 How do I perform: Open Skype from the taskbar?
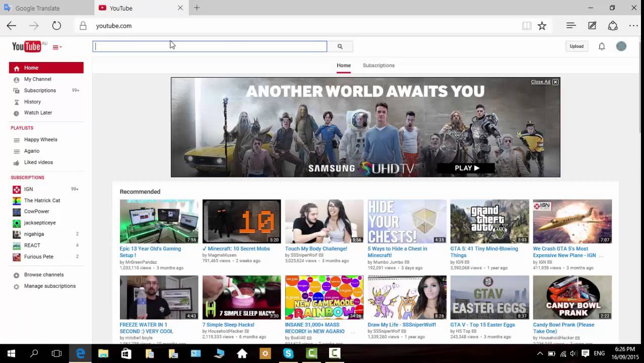(x=288, y=353)
